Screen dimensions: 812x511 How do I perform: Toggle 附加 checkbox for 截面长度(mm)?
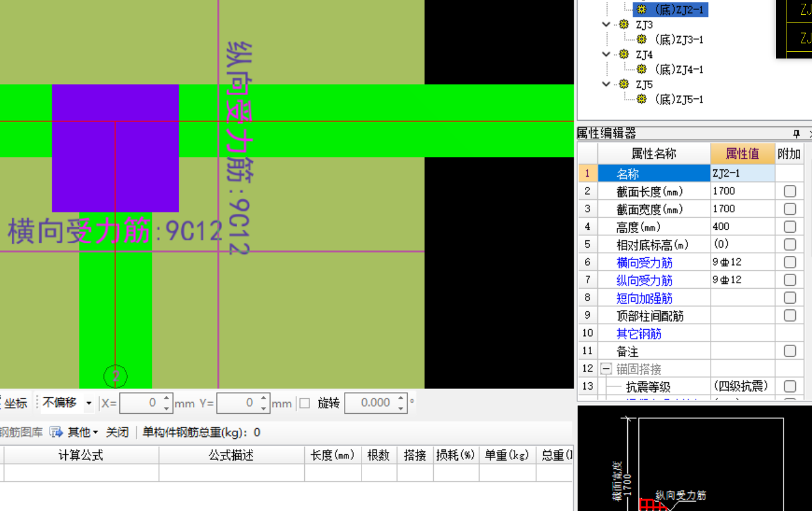[x=790, y=191]
